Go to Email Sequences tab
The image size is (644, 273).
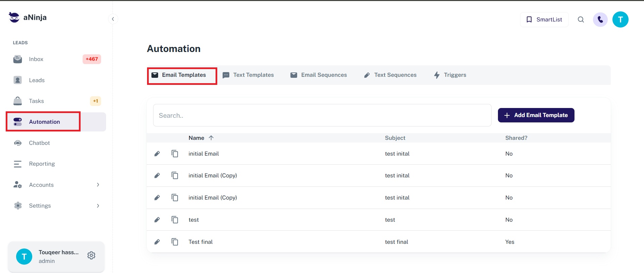(x=319, y=75)
